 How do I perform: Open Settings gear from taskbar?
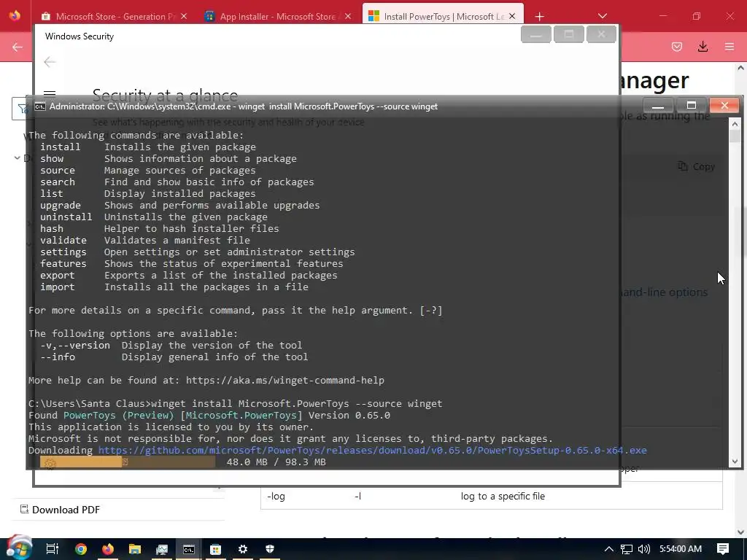coord(242,549)
